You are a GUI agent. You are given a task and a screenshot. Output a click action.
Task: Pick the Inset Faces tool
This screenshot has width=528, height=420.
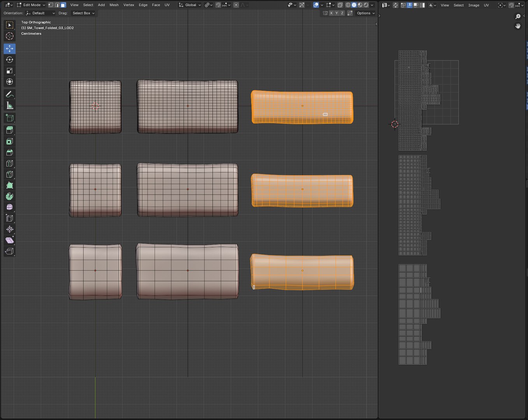(10, 142)
